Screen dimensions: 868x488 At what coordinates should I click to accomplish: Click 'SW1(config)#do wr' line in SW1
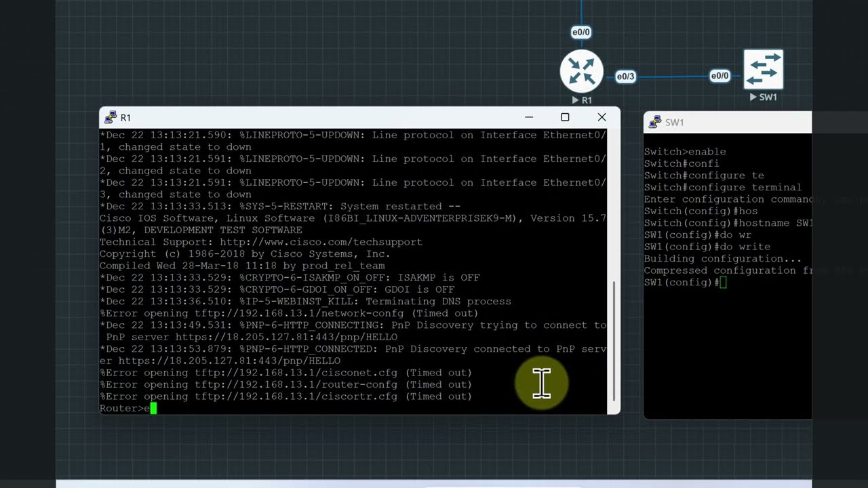click(x=698, y=235)
